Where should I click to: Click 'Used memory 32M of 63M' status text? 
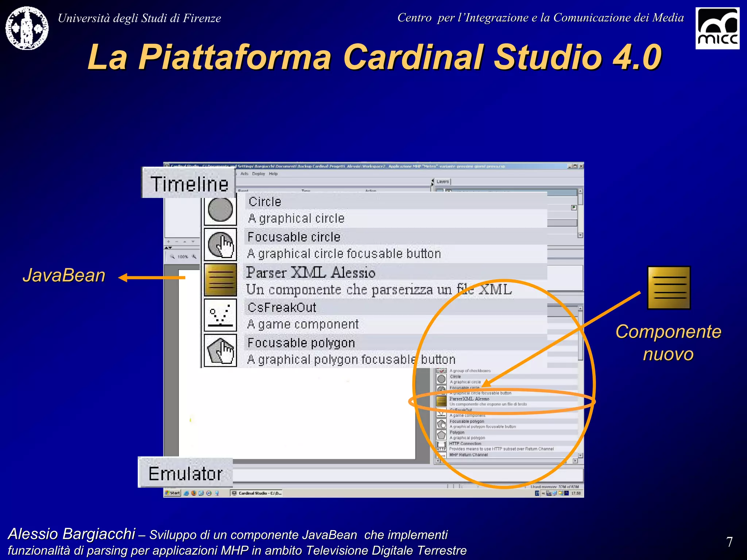[555, 487]
